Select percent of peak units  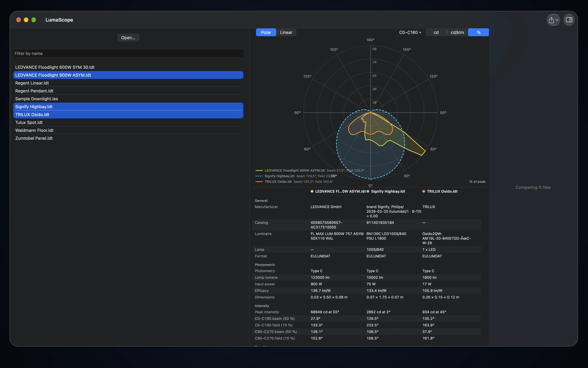(x=478, y=32)
